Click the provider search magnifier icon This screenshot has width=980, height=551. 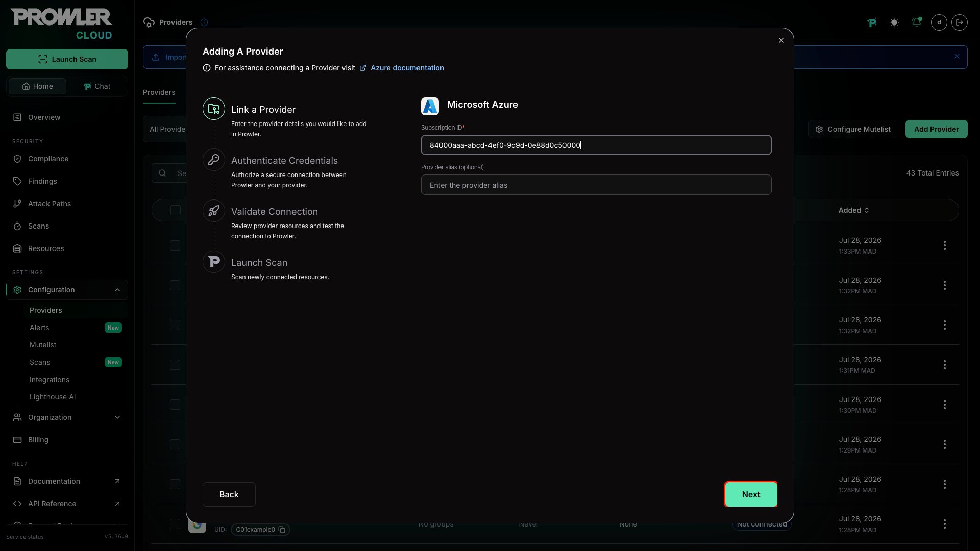tap(162, 173)
